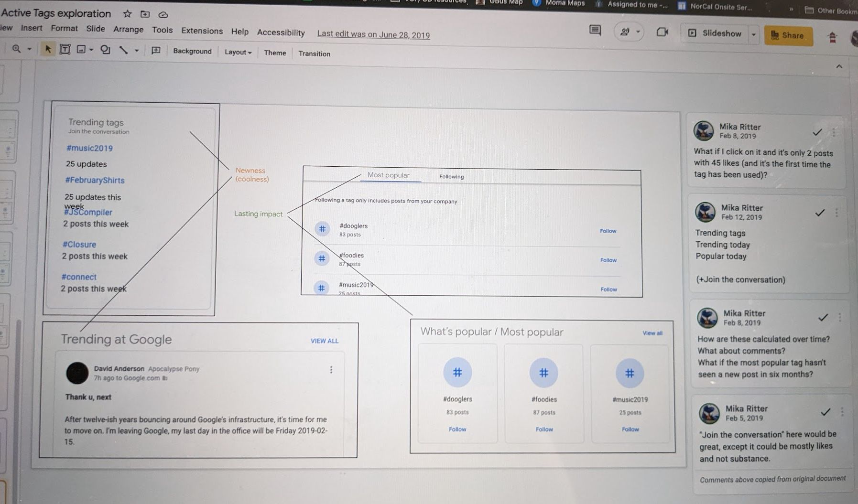858x504 pixels.
Task: Show more bookmarks with the double chevron
Action: pyautogui.click(x=791, y=9)
